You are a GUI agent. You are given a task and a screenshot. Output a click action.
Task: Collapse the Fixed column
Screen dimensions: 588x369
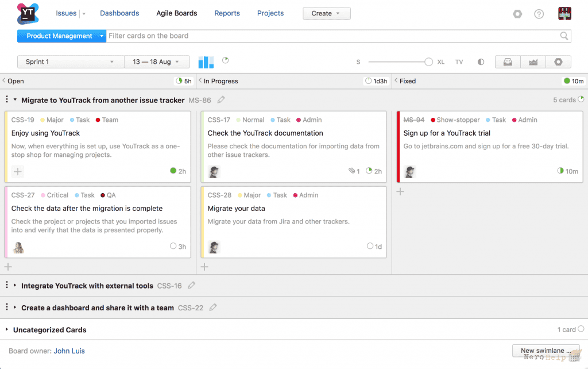(x=396, y=80)
